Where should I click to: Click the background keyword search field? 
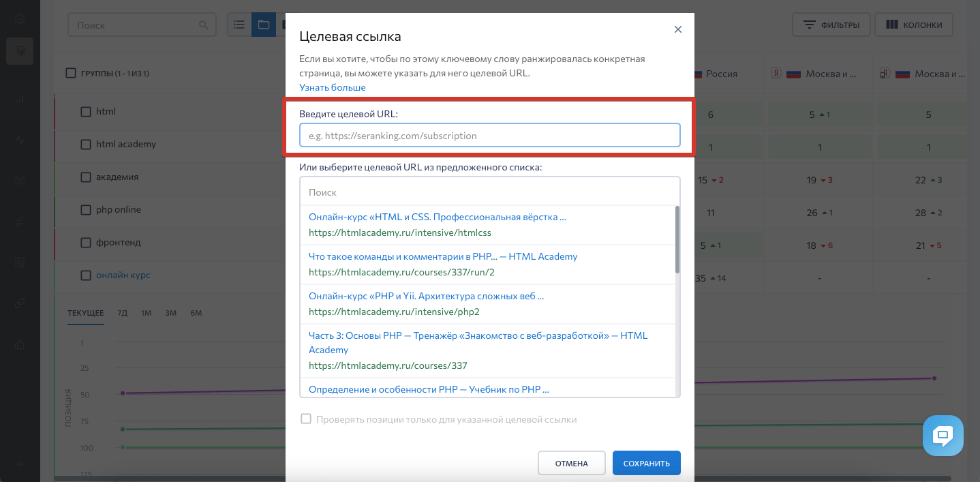click(x=142, y=25)
